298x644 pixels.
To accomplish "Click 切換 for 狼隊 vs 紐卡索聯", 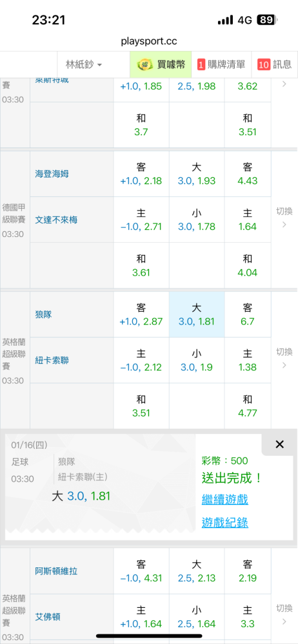I will point(284,358).
